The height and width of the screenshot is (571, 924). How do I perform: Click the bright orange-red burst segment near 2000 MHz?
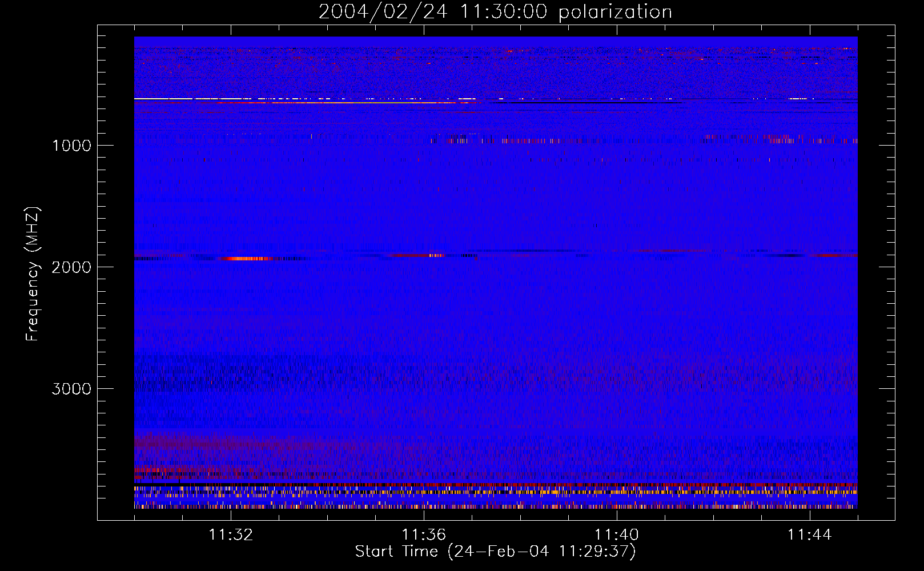point(247,259)
